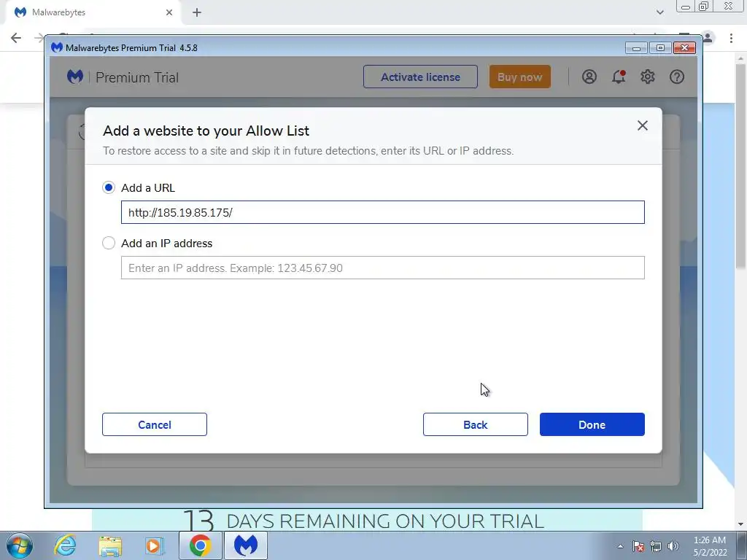Image resolution: width=747 pixels, height=560 pixels.
Task: Cancel adding to the Allow List
Action: (x=155, y=424)
